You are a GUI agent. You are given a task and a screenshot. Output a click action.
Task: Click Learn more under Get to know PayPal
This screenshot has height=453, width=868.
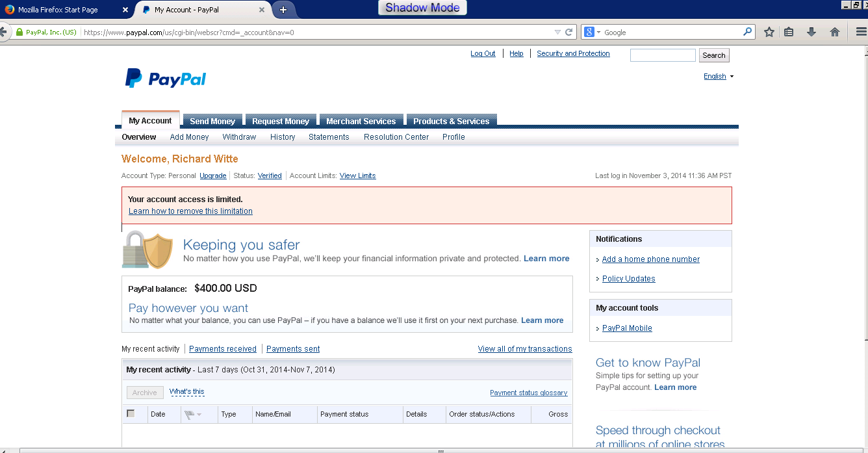[x=675, y=387]
